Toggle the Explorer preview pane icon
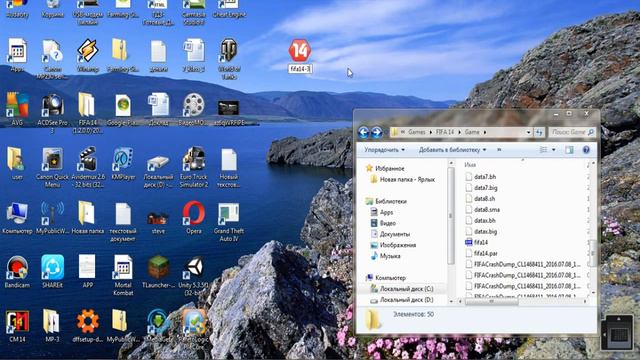 569,150
